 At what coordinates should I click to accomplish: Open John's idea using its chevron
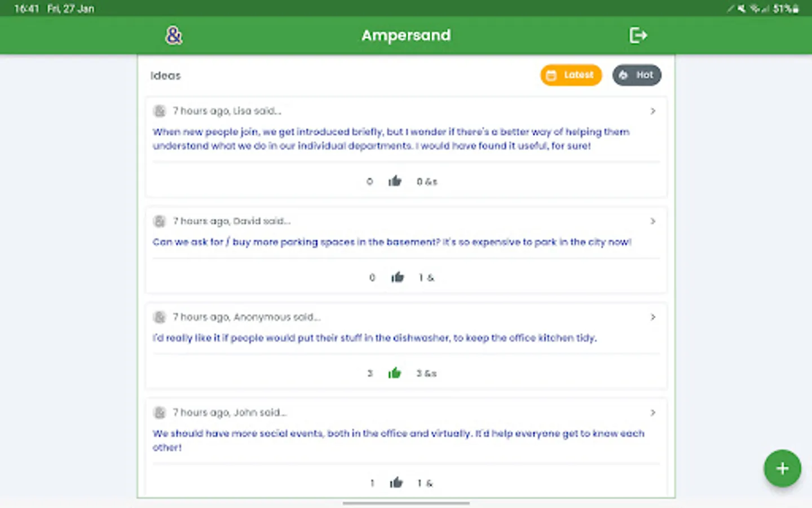(x=653, y=413)
